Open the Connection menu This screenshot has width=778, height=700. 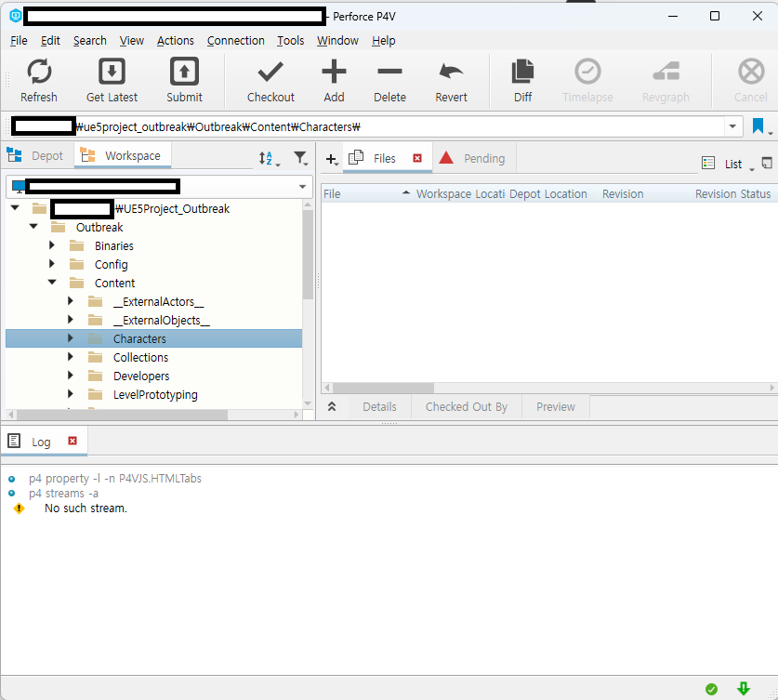pos(236,41)
